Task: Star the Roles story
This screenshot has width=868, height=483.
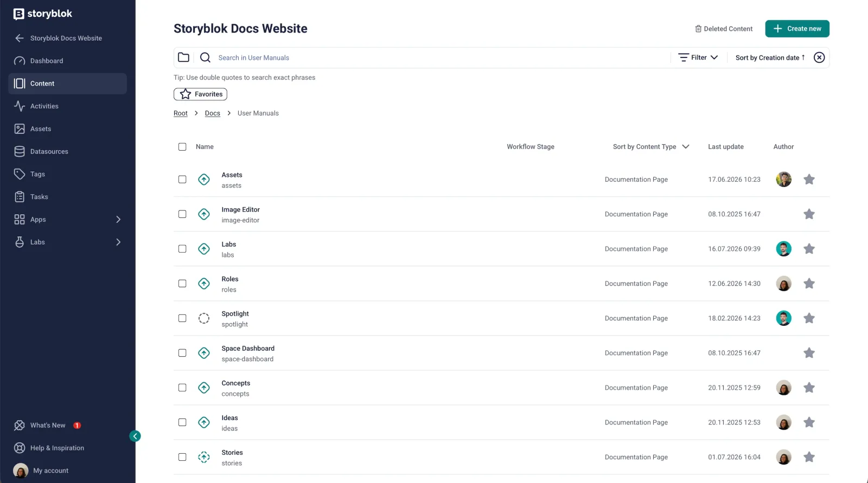Action: pyautogui.click(x=809, y=284)
